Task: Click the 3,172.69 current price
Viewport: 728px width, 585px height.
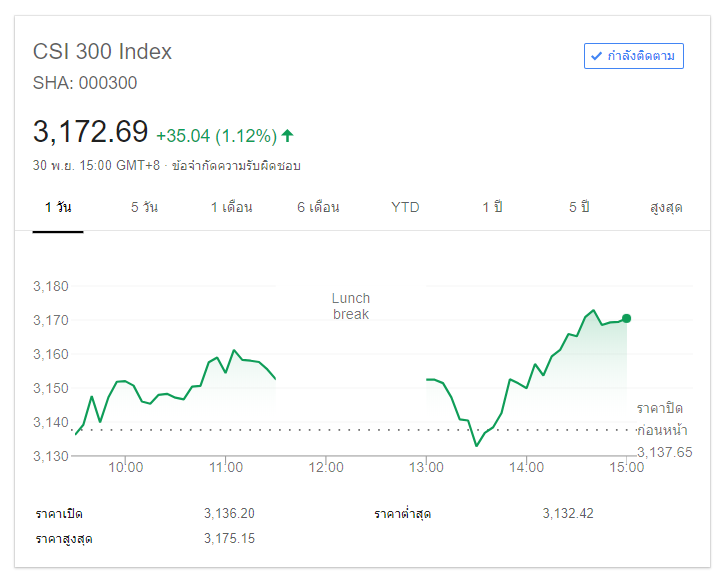Action: click(91, 131)
